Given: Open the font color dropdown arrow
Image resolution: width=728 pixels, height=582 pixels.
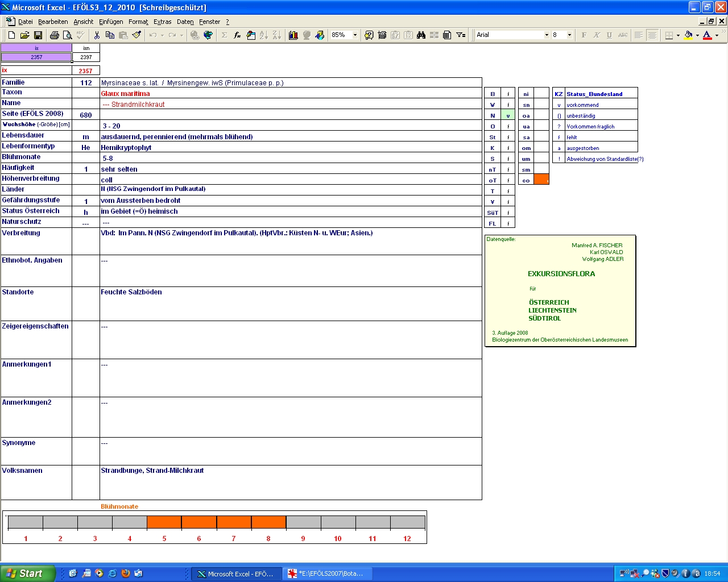Looking at the screenshot, I should 716,35.
